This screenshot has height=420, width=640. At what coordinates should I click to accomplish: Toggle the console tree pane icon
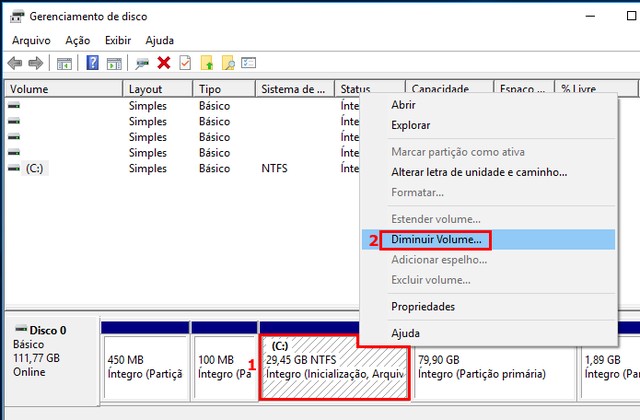tap(64, 63)
